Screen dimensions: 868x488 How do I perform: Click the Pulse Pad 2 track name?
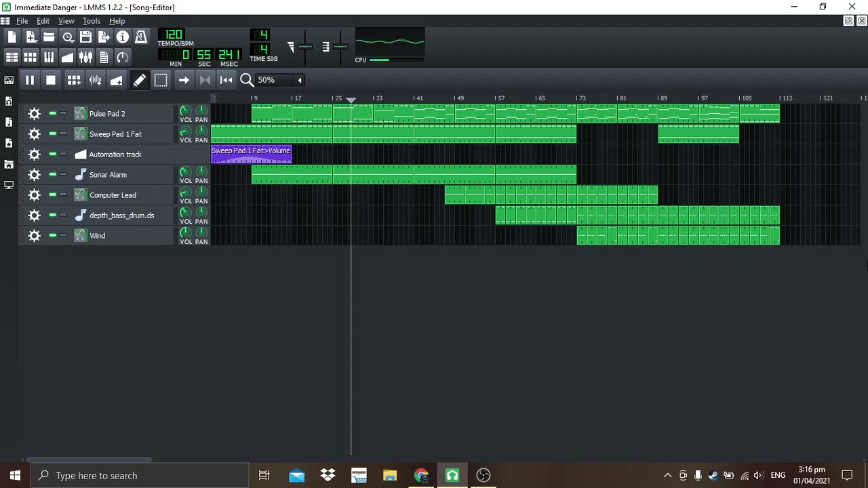[x=107, y=114]
